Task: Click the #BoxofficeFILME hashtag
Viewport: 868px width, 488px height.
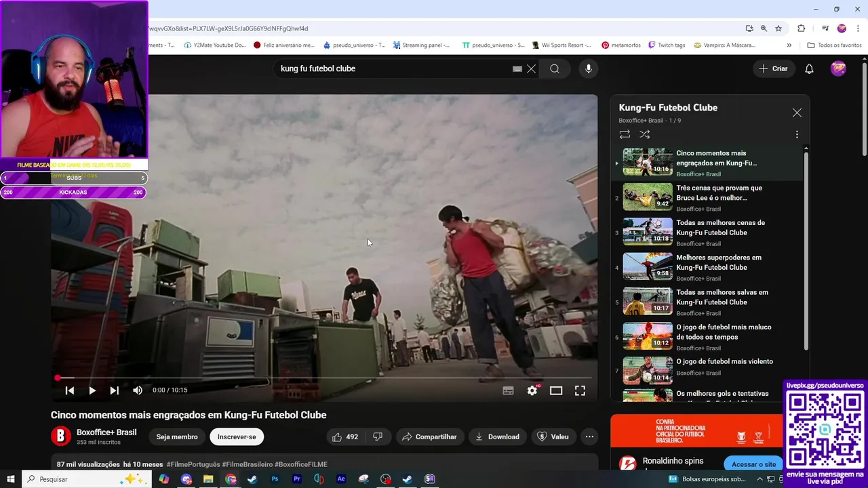Action: pos(301,465)
